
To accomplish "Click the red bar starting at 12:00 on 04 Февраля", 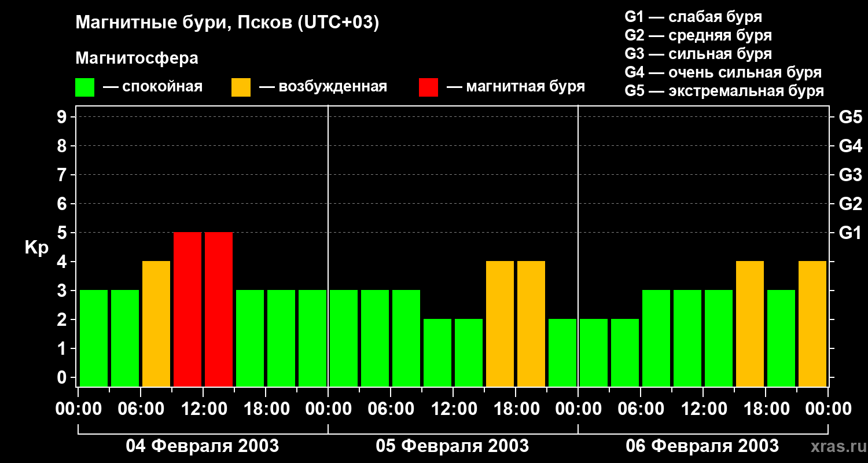I will tap(219, 309).
